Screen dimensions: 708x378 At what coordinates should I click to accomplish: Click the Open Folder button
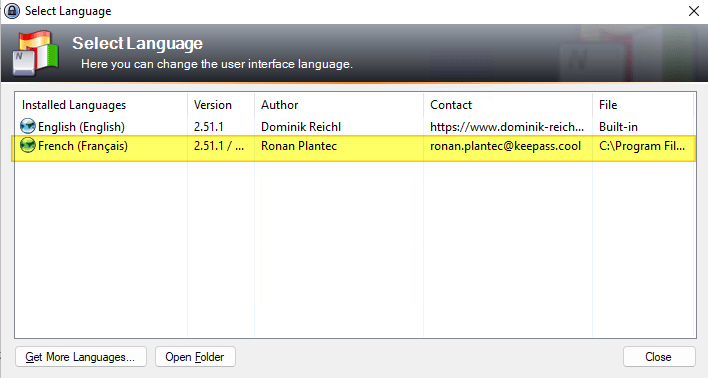click(195, 357)
